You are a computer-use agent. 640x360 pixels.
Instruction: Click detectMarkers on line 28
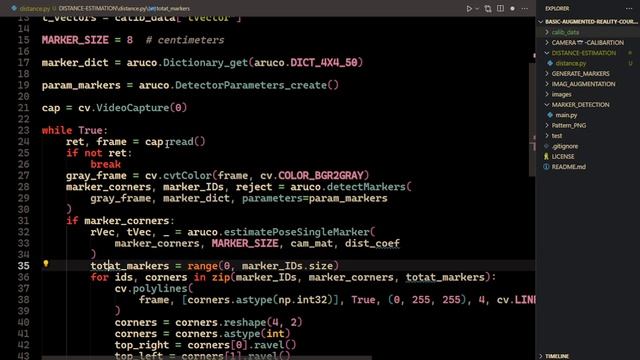[366, 187]
